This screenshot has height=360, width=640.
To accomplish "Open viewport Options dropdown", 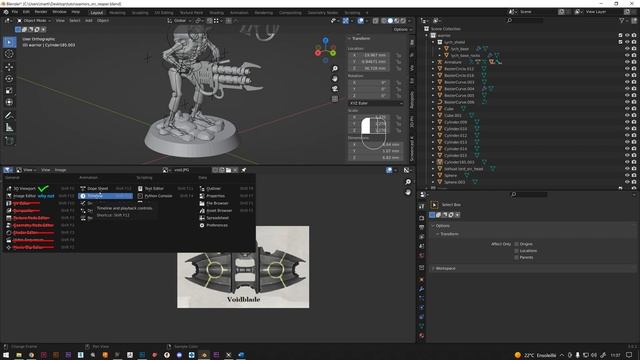I will (x=402, y=29).
